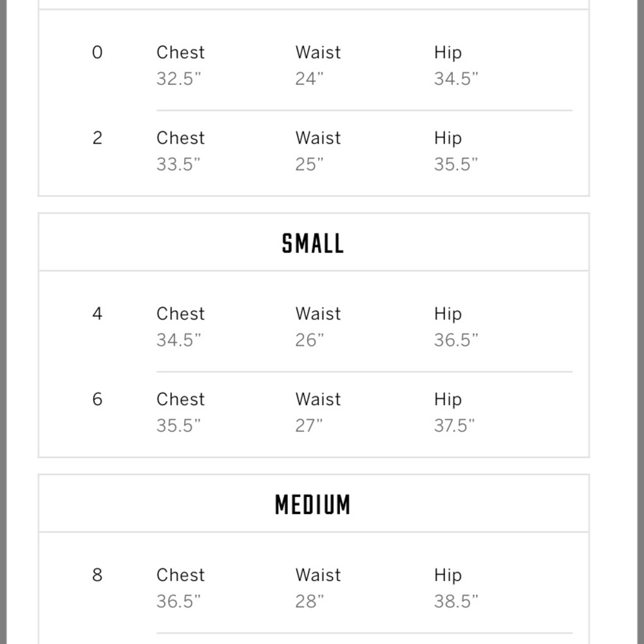Select hip value 35.5" for size 2
Screen dimensions: 644x644
457,164
